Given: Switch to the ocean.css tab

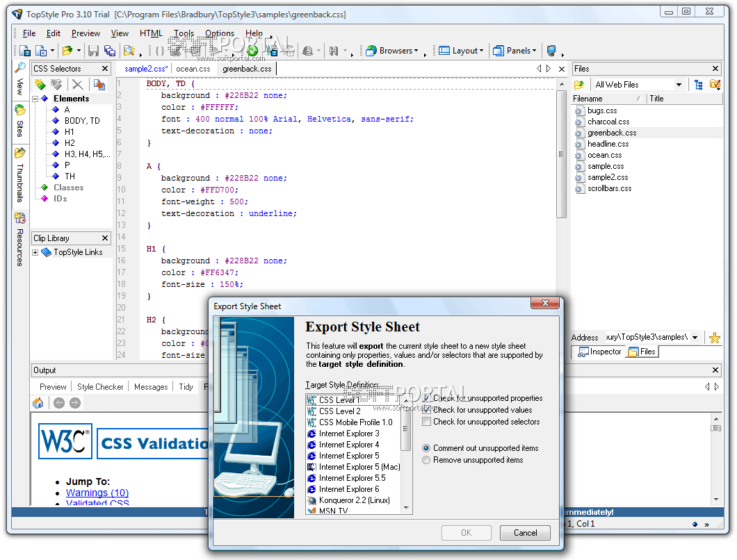Looking at the screenshot, I should click(193, 69).
